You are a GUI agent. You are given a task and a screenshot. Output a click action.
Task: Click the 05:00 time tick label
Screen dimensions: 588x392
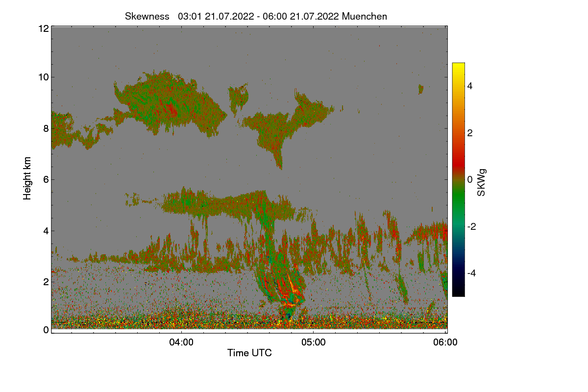pyautogui.click(x=314, y=343)
